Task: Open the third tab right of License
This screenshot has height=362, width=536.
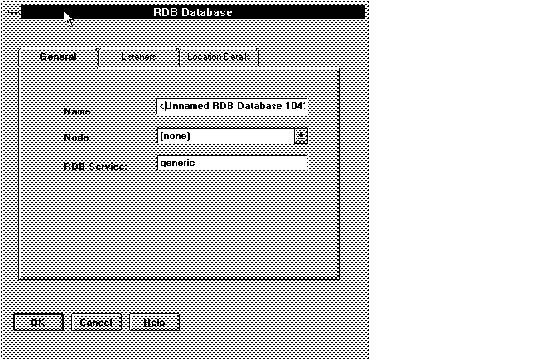Action: 218,57
